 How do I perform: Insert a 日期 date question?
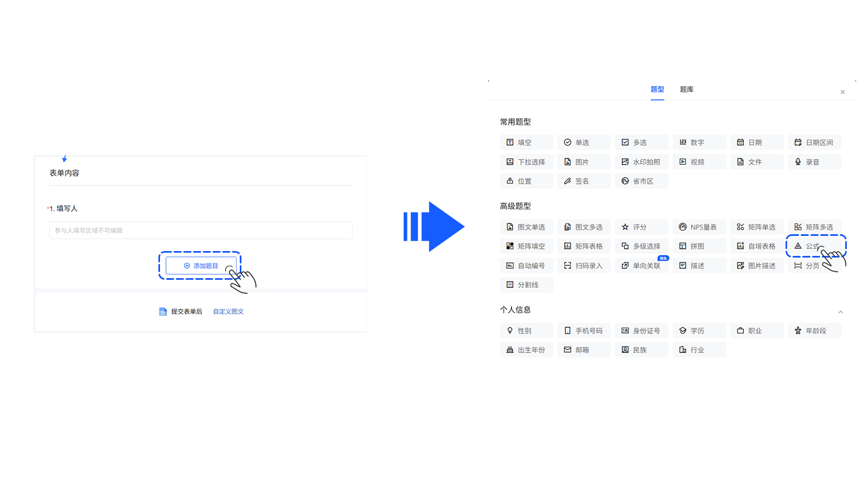(756, 142)
